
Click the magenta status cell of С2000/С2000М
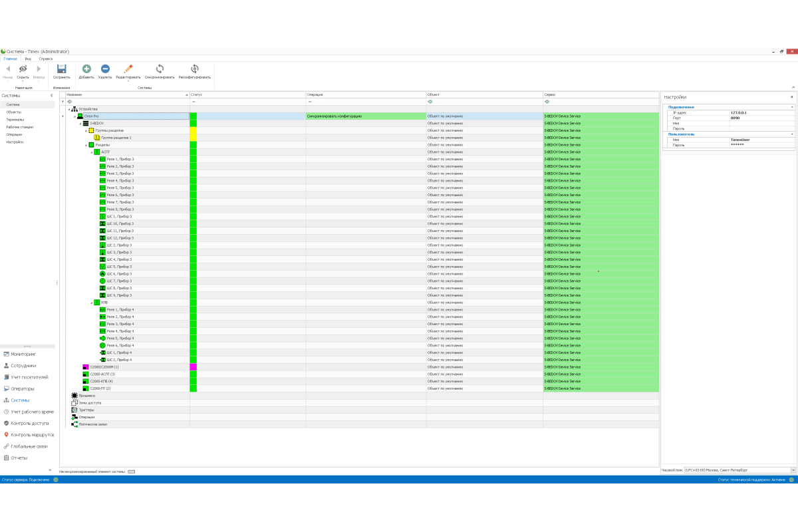coord(194,367)
